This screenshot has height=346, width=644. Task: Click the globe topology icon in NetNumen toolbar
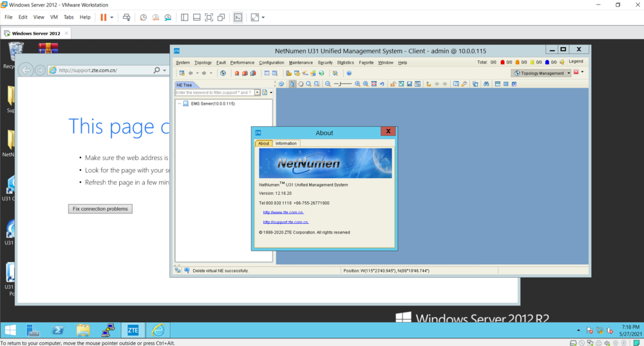tap(223, 73)
